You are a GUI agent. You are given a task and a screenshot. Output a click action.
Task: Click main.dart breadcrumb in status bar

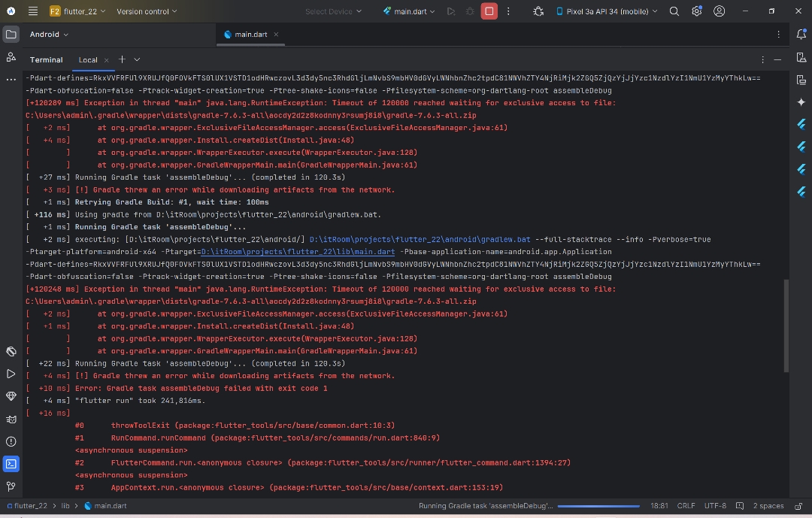coord(106,505)
